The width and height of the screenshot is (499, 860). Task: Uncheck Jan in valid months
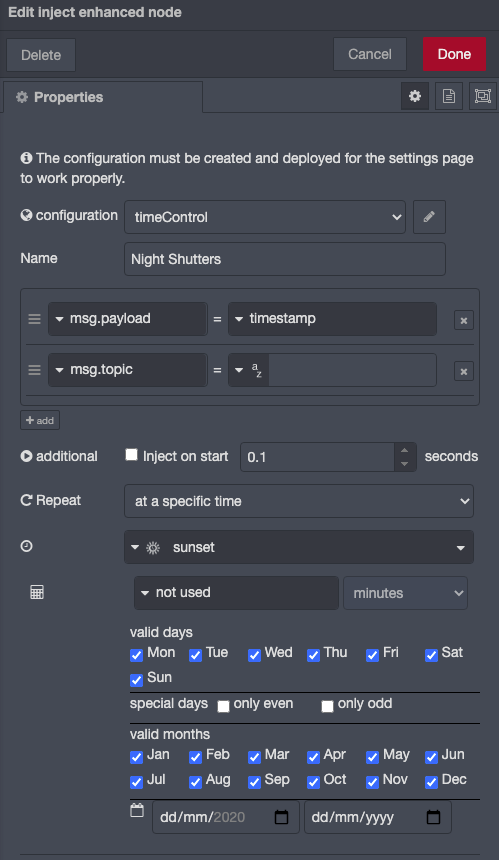[137, 757]
